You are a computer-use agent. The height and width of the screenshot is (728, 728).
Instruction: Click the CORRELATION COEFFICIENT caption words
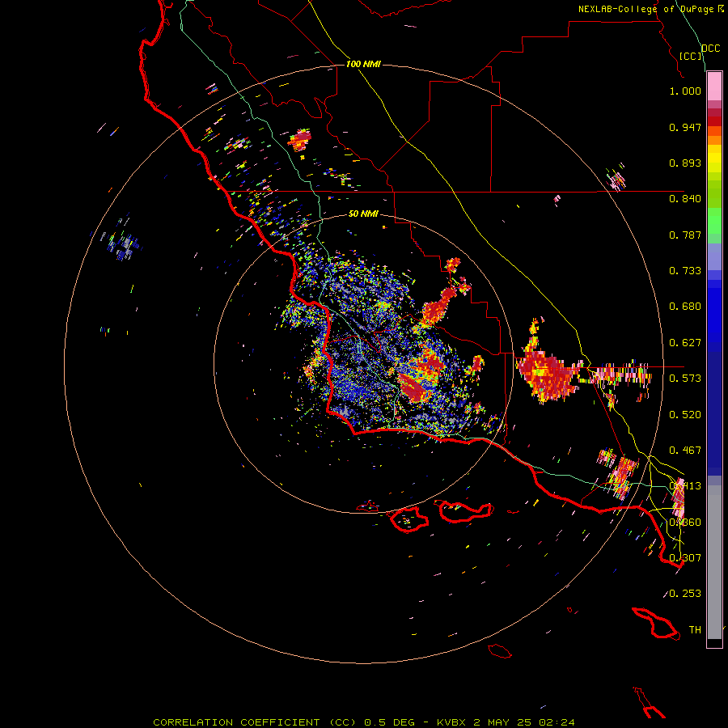(x=236, y=722)
